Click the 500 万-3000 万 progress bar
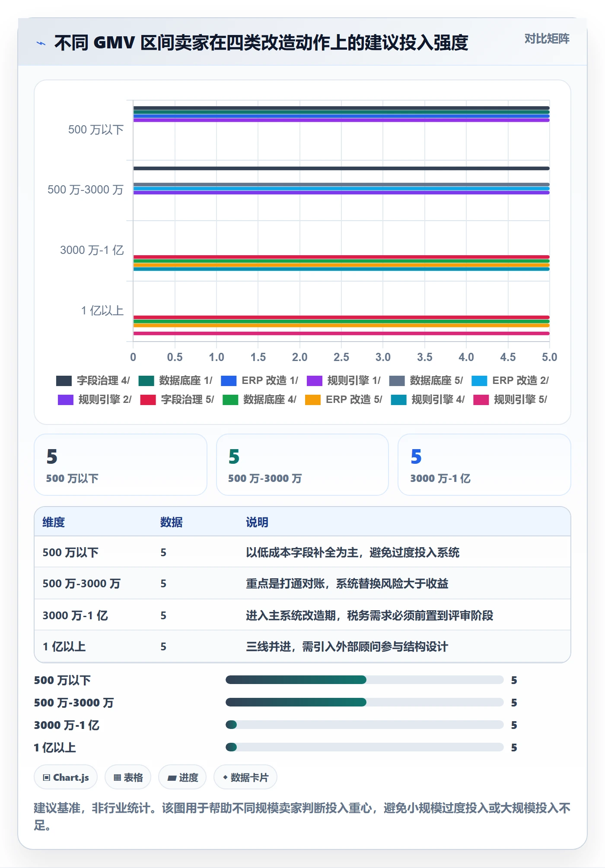This screenshot has width=605, height=868. pos(364,702)
